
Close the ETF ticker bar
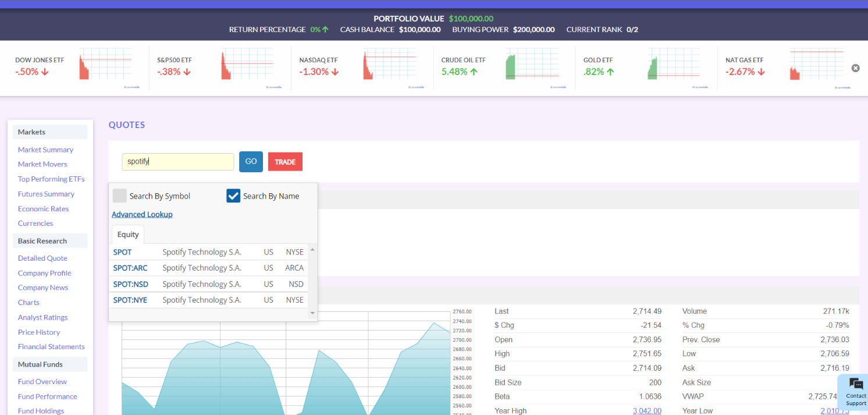click(x=855, y=68)
